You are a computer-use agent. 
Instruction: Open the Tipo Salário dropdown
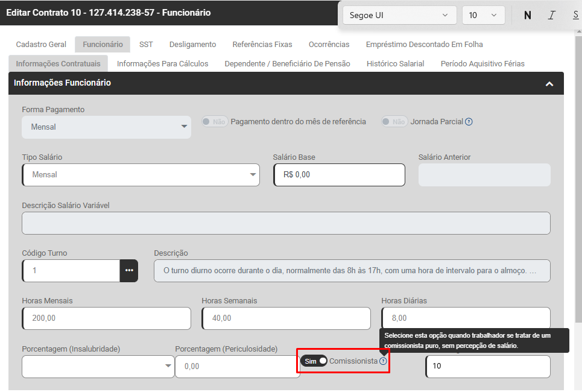pos(141,175)
